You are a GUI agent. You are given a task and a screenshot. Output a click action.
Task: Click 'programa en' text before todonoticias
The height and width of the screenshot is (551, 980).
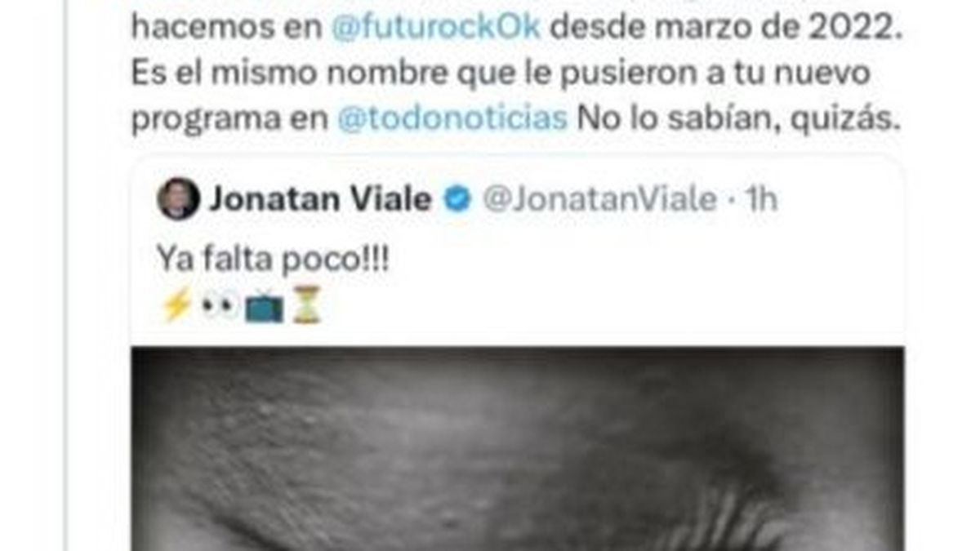coord(229,120)
